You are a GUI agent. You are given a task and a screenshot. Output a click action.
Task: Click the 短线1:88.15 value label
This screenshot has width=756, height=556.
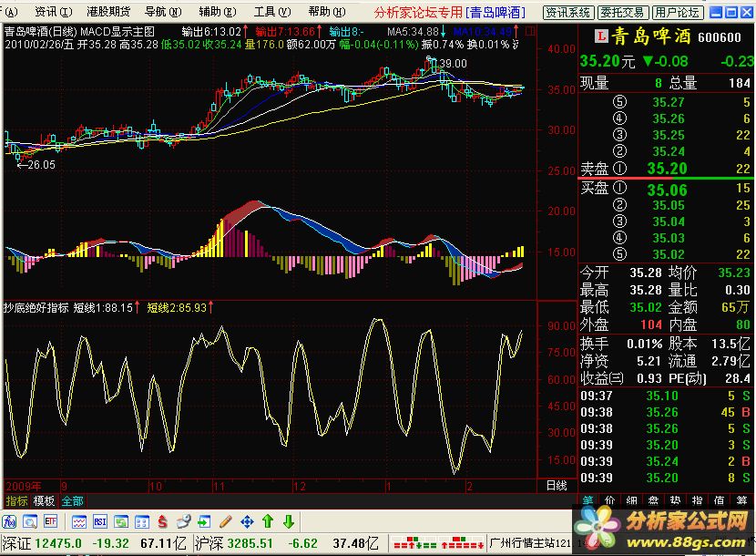(103, 307)
